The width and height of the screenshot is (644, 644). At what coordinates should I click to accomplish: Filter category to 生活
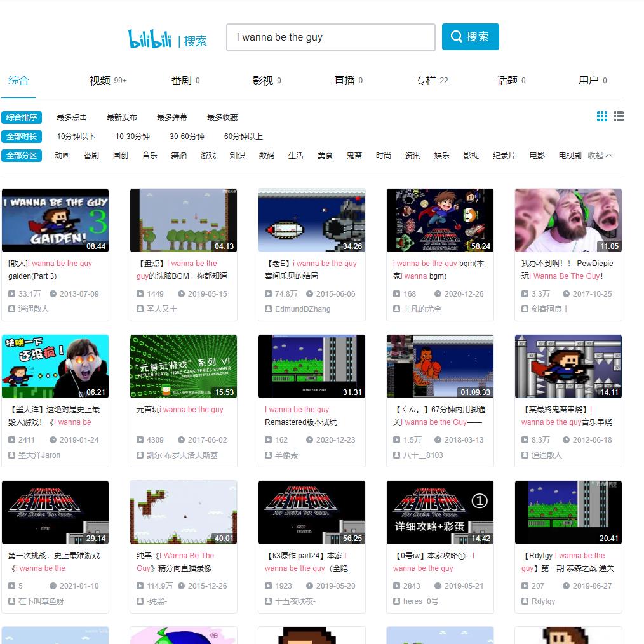296,156
